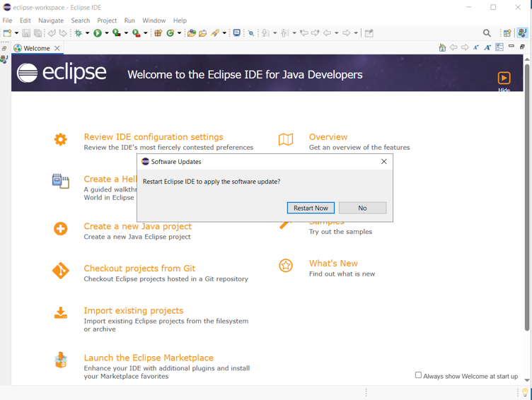Open the Project menu
The image size is (532, 400).
pos(107,20)
